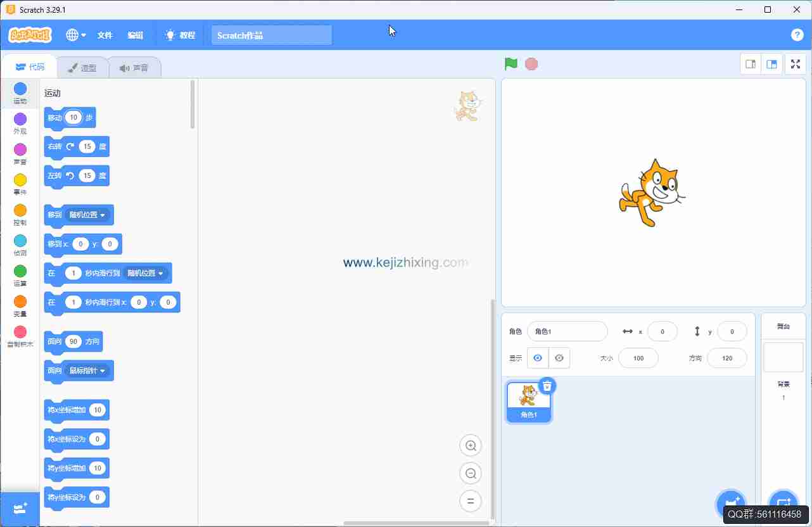812x527 pixels.
Task: Click the sprite name field 角色1
Action: point(568,331)
